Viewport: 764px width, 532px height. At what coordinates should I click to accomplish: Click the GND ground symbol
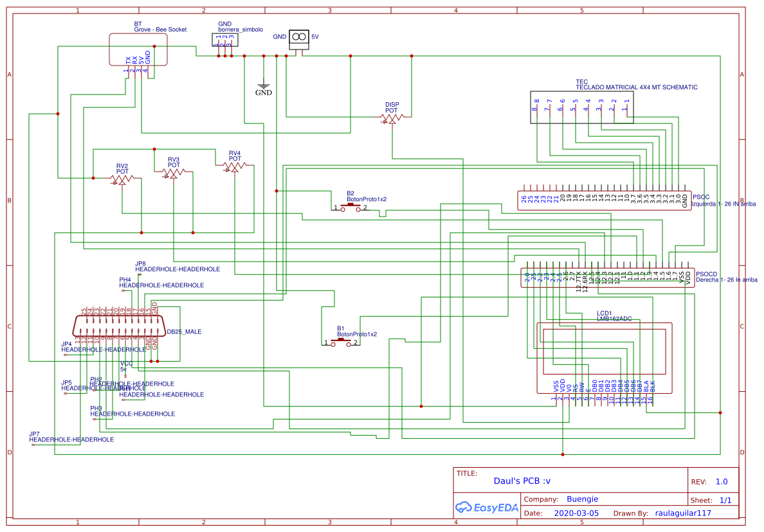264,85
